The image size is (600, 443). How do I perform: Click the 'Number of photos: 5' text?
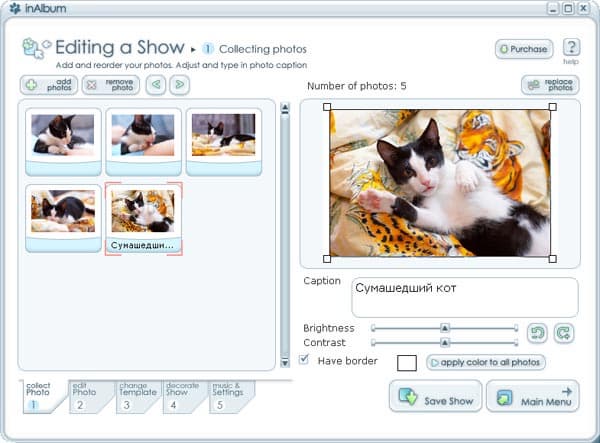pos(357,86)
